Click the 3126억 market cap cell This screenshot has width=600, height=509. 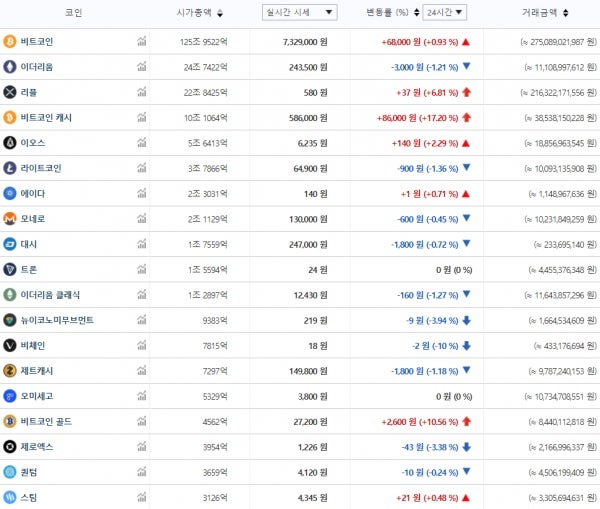click(x=215, y=498)
